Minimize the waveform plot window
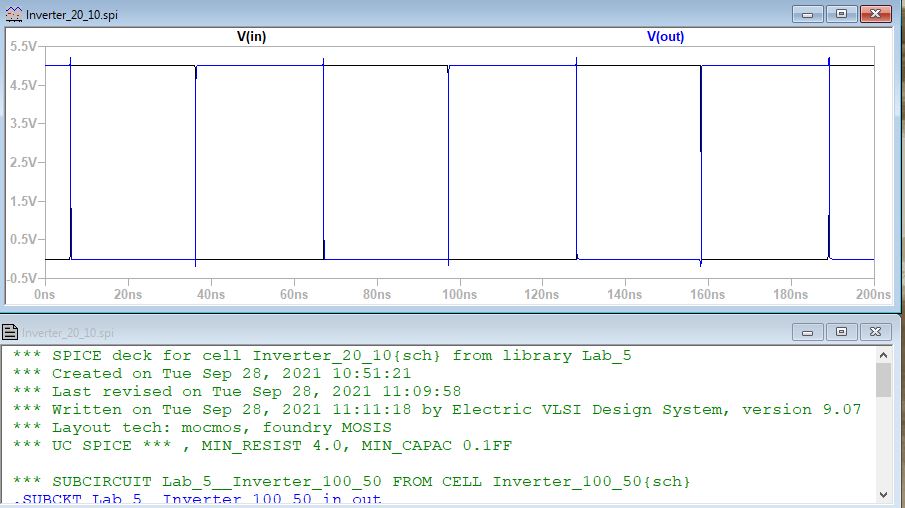905x508 pixels. 807,14
